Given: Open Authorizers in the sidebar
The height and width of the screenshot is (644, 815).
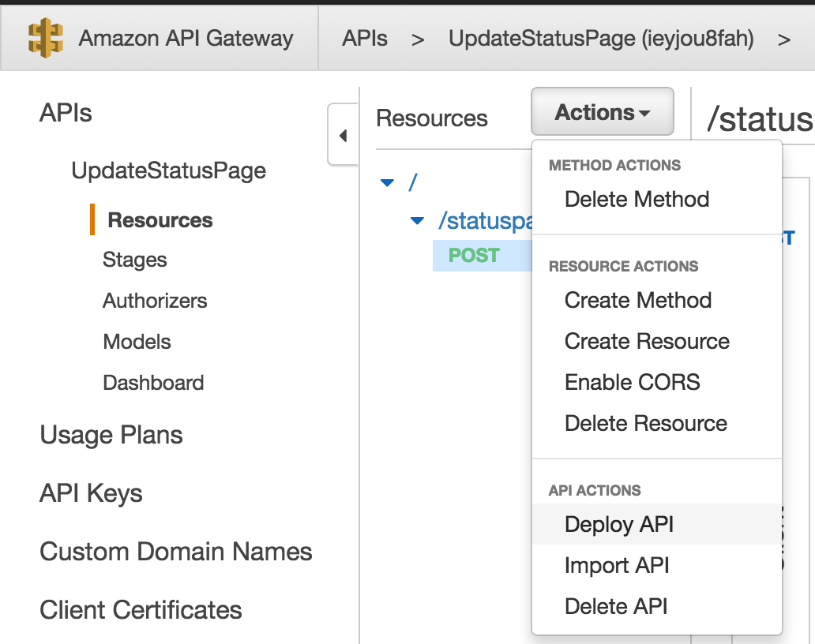Looking at the screenshot, I should pyautogui.click(x=155, y=301).
